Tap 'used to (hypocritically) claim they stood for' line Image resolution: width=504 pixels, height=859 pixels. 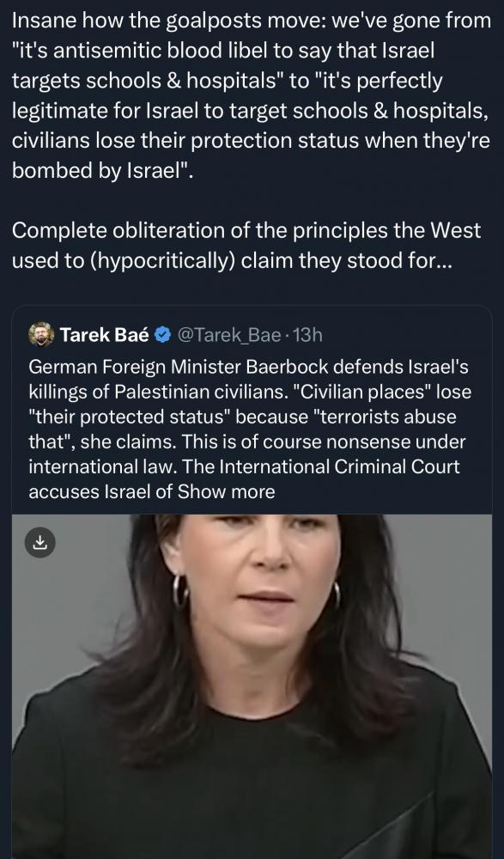(x=233, y=261)
